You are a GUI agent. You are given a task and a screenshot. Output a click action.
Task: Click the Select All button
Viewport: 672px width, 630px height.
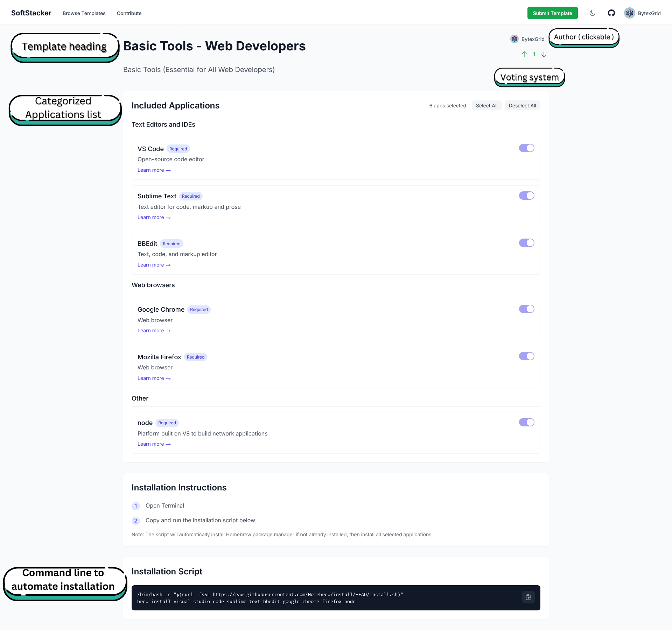click(x=486, y=106)
